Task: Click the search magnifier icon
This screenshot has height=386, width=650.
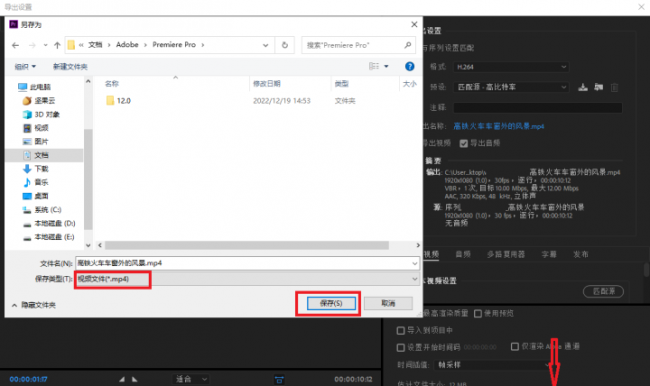Action: [x=408, y=45]
